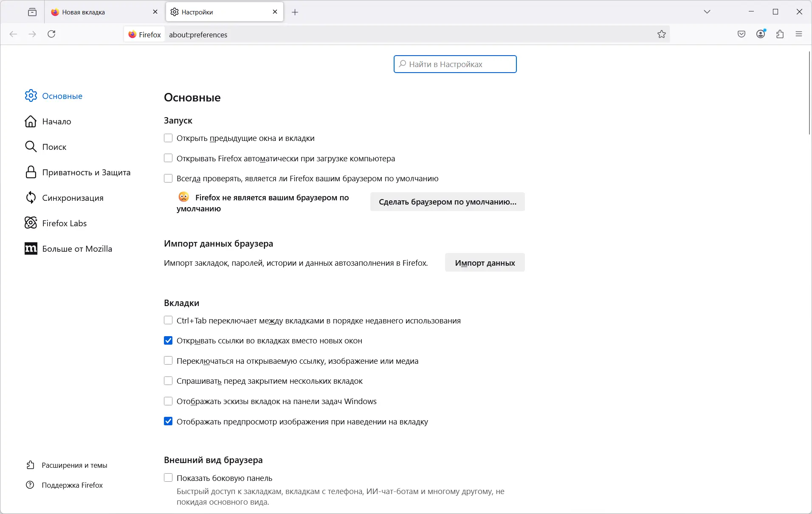The image size is (812, 514).
Task: Expand the list all tabs chevron
Action: pyautogui.click(x=707, y=12)
